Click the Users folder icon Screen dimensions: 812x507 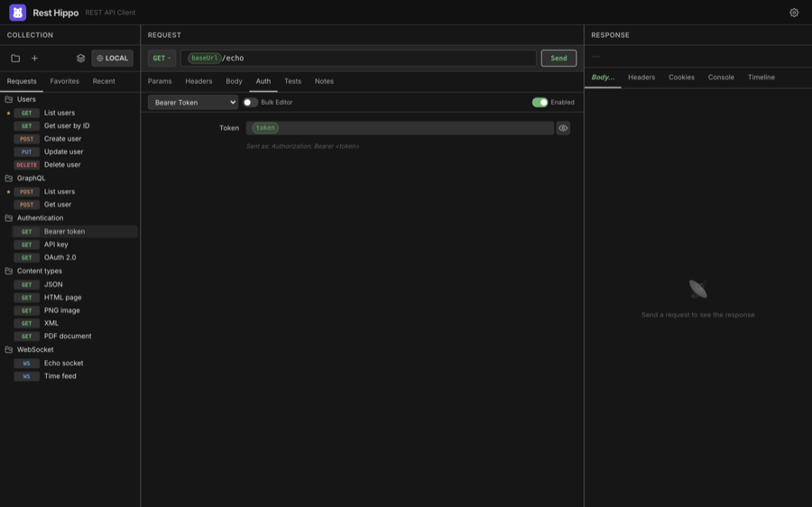[9, 99]
